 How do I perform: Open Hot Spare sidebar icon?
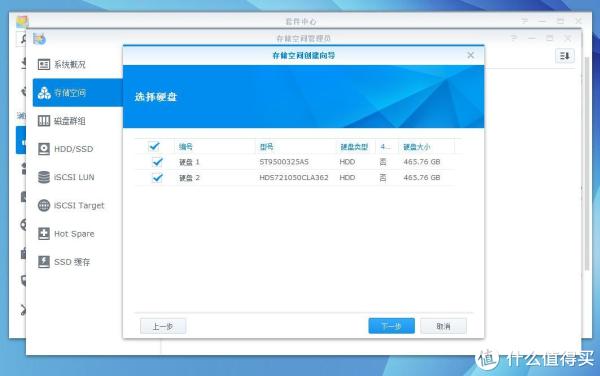tap(44, 233)
